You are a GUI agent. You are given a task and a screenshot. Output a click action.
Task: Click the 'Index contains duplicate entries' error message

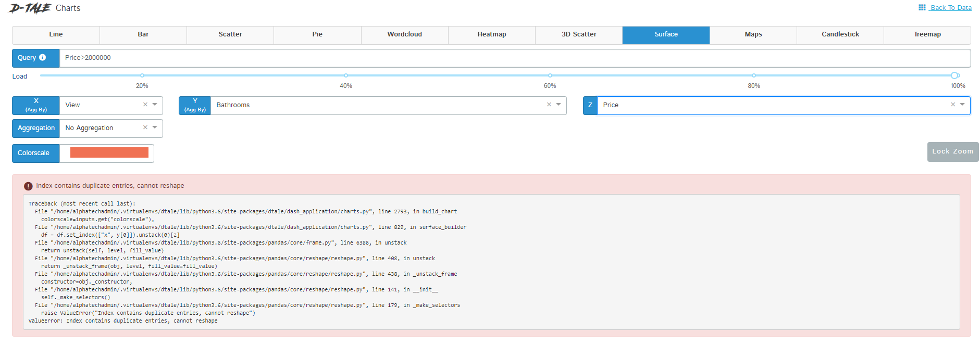click(110, 186)
